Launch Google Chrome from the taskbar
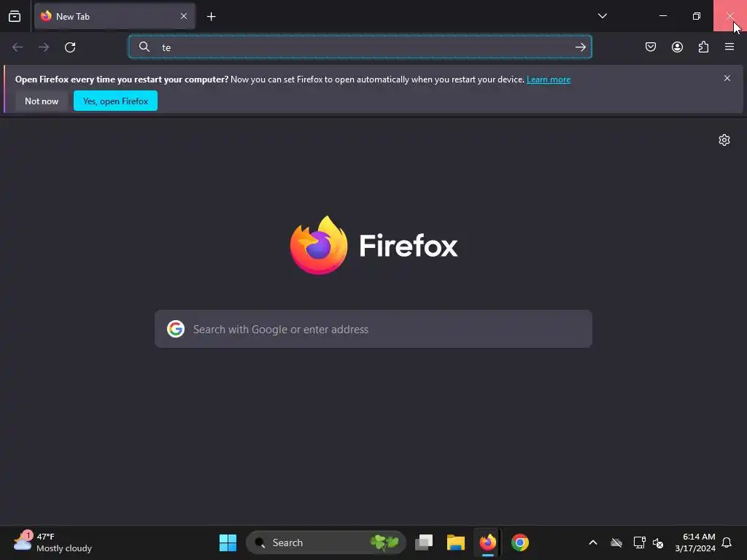Viewport: 747px width, 560px height. (x=519, y=542)
